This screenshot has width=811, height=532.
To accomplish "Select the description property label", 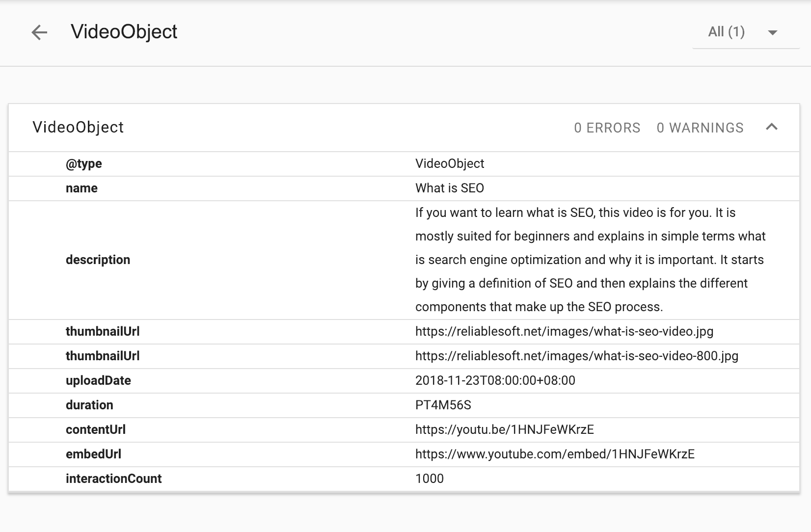I will pyautogui.click(x=98, y=260).
